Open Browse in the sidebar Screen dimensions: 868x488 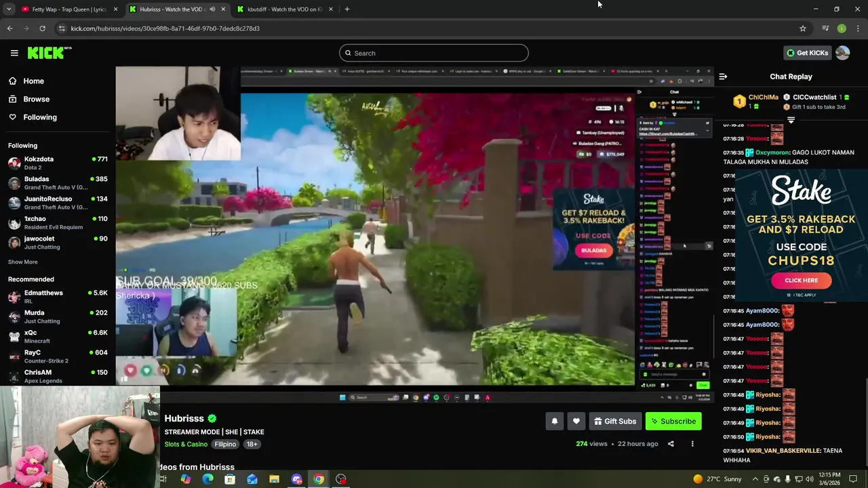click(36, 99)
